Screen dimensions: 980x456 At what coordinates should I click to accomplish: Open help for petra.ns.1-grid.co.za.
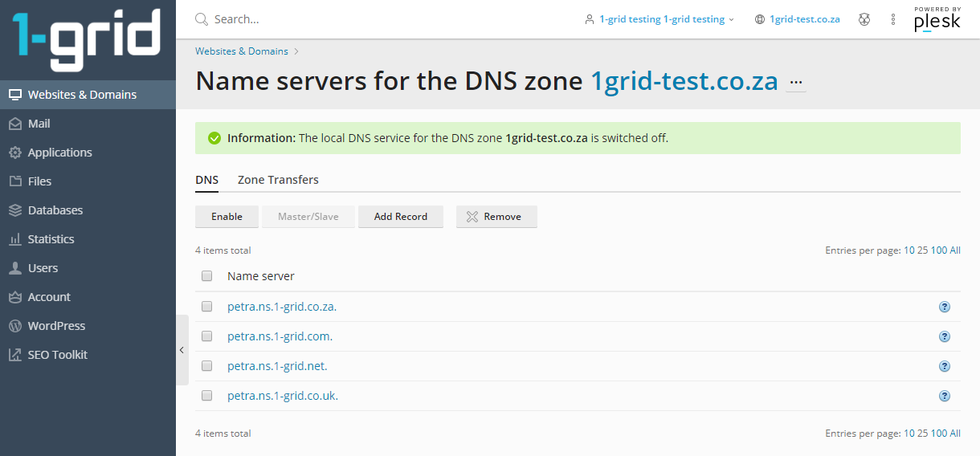pyautogui.click(x=945, y=307)
